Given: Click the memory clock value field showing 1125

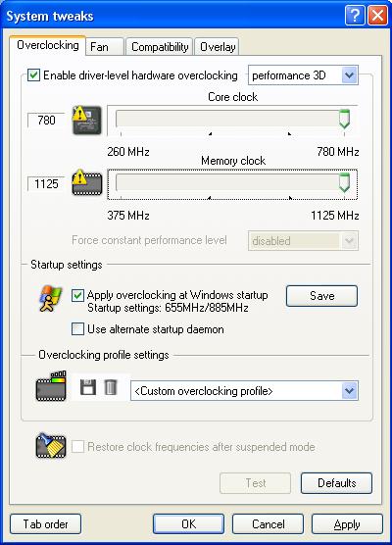Looking at the screenshot, I should point(46,183).
